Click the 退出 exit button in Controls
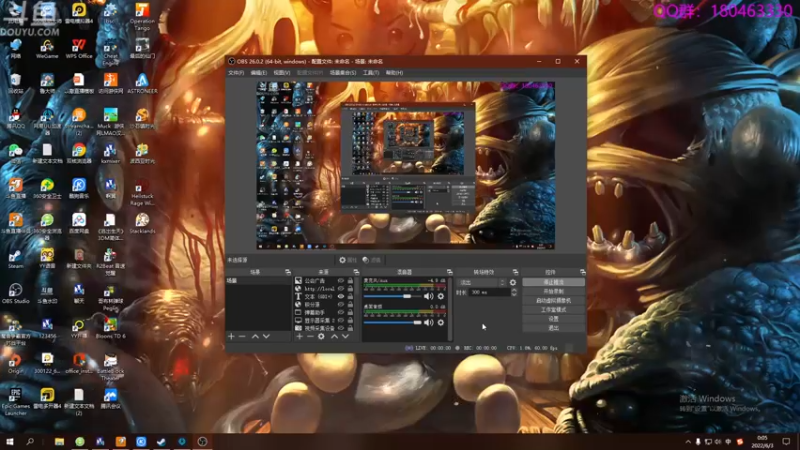The width and height of the screenshot is (800, 450). [x=554, y=328]
